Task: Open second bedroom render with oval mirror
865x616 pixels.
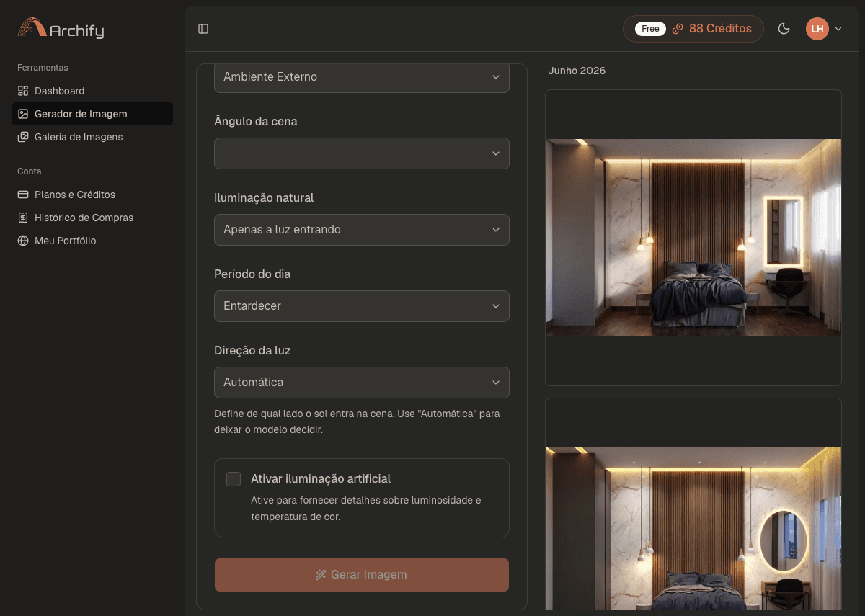Action: (x=693, y=530)
